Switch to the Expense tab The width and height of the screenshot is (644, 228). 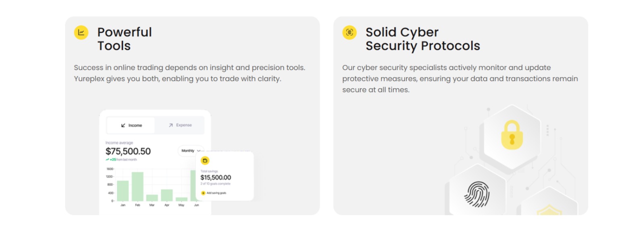[180, 125]
